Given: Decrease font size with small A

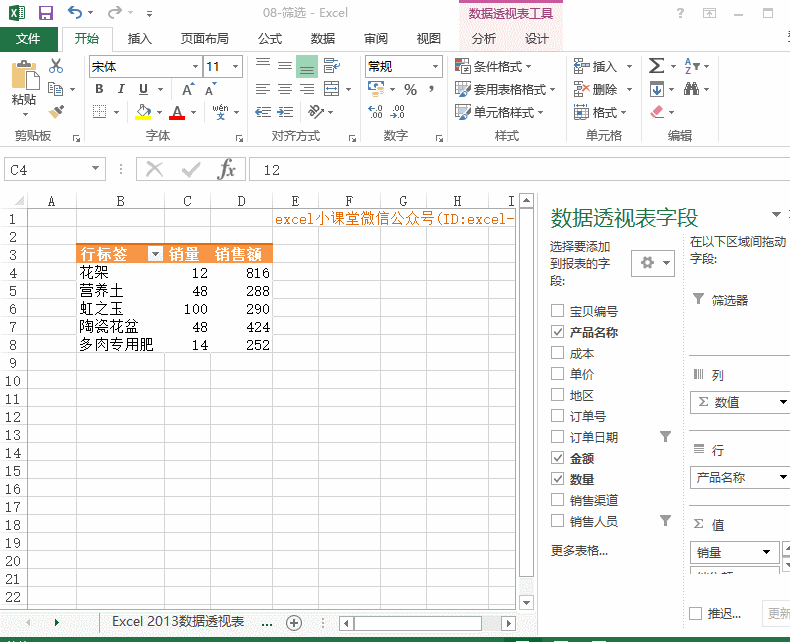Looking at the screenshot, I should pos(210,89).
